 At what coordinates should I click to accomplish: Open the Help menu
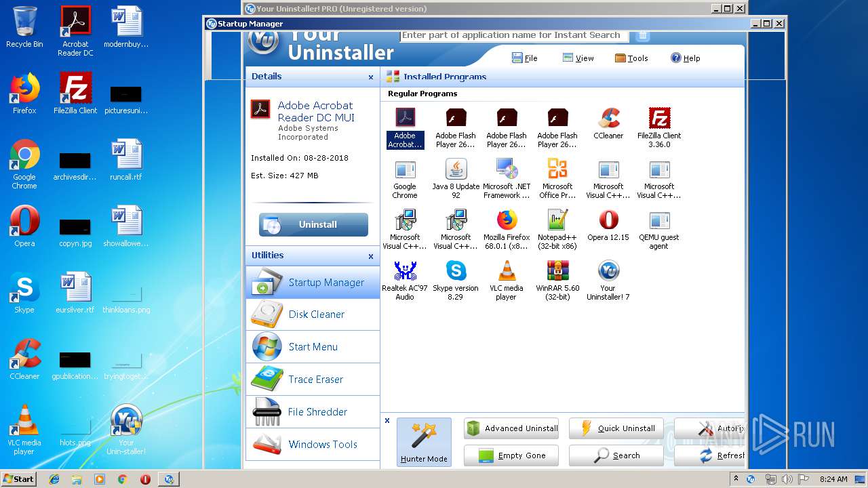tap(685, 58)
